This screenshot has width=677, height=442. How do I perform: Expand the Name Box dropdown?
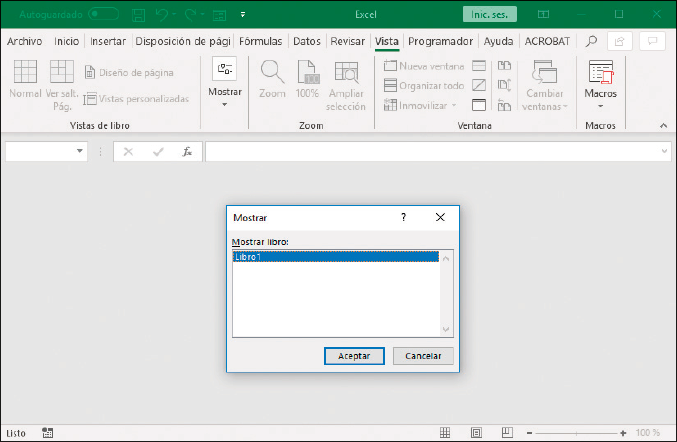point(81,152)
